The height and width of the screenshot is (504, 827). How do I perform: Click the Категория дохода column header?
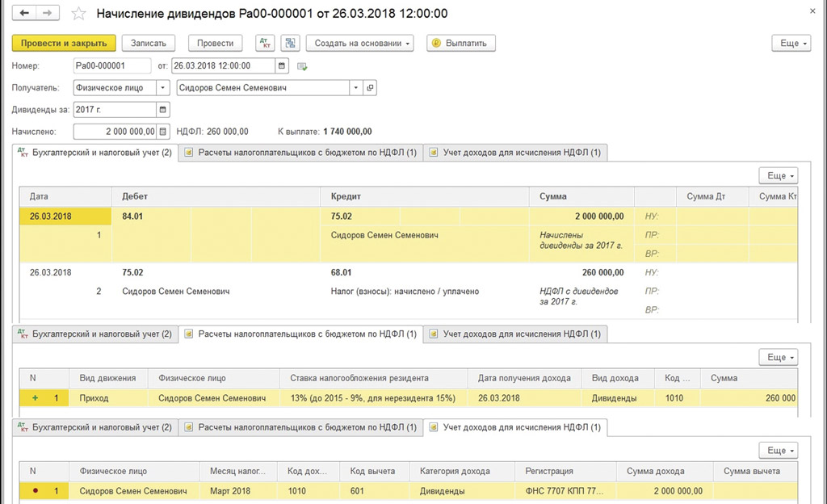pyautogui.click(x=461, y=472)
